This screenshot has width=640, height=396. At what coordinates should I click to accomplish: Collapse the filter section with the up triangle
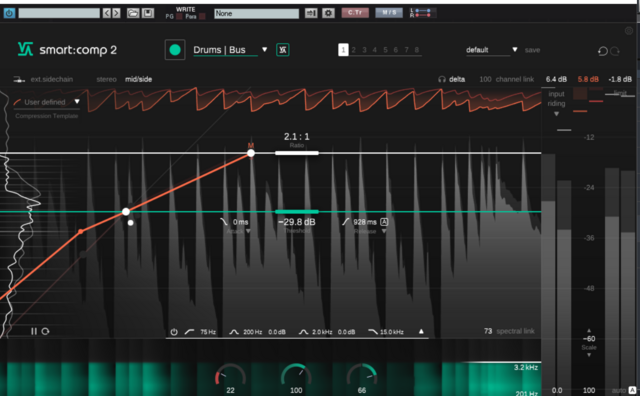point(421,331)
